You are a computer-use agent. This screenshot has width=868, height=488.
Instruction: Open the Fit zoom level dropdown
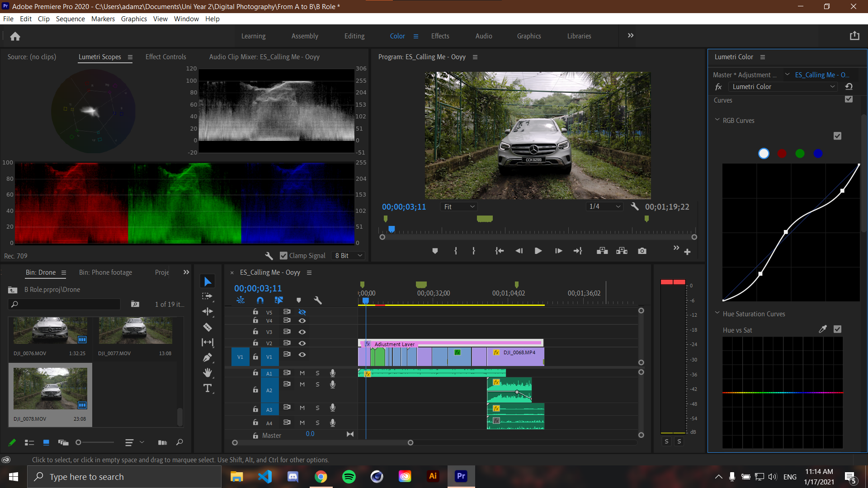(459, 206)
